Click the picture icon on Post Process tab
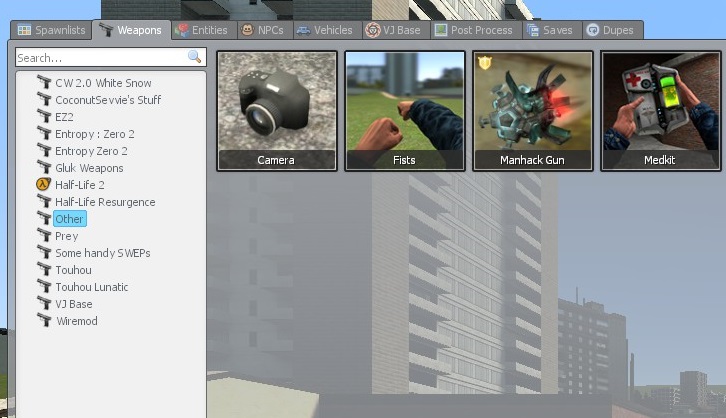The width and height of the screenshot is (726, 418). (441, 30)
